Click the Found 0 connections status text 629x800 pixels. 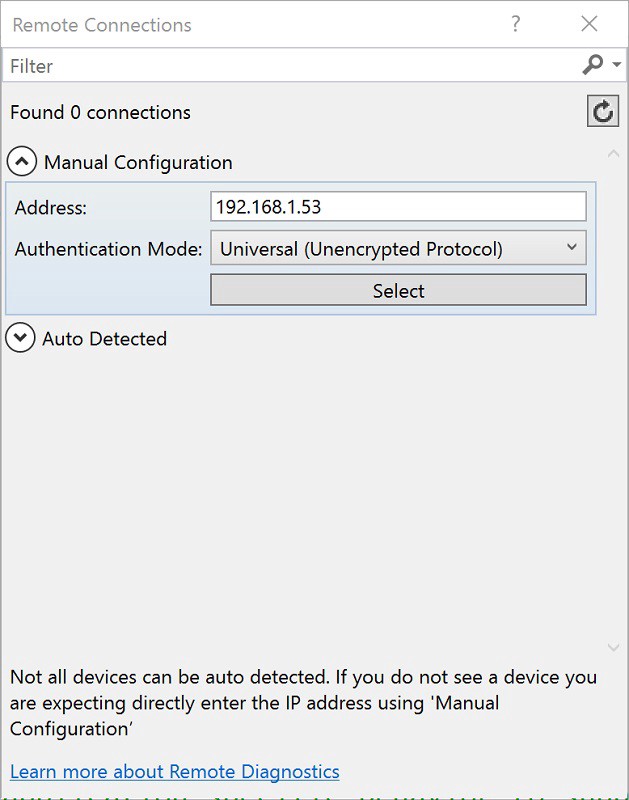pos(100,112)
